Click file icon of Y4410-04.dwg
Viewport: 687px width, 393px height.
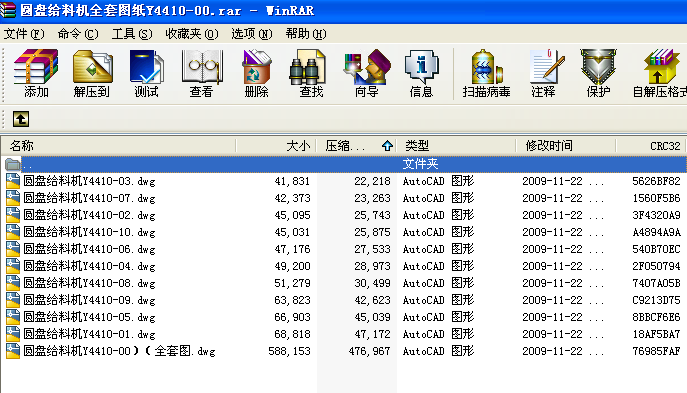pos(13,266)
